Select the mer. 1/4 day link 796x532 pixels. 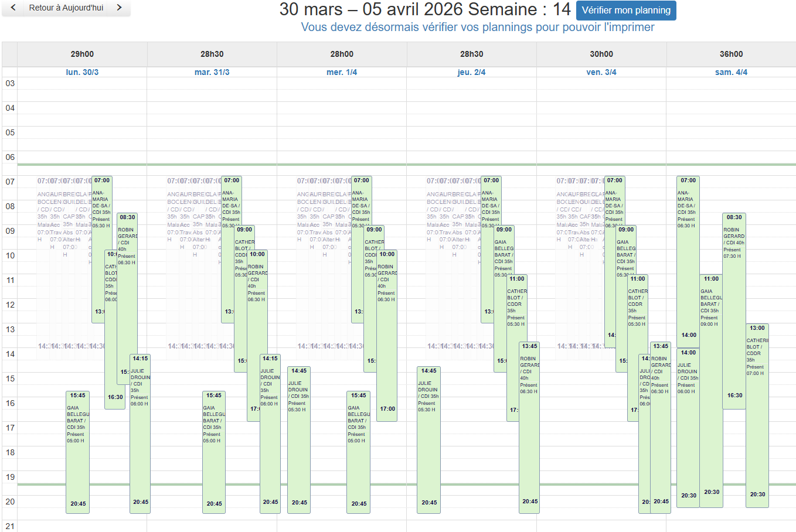point(342,72)
